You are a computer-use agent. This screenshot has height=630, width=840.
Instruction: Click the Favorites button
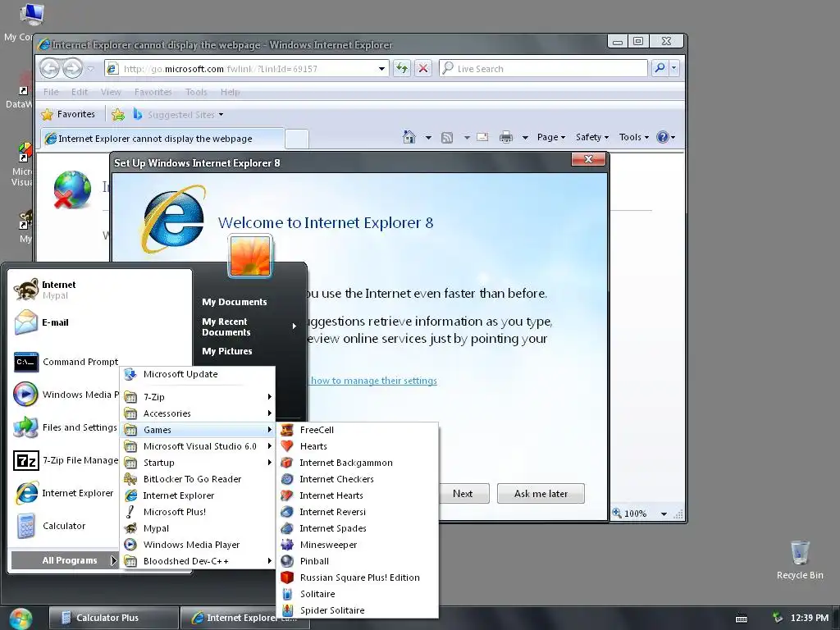pos(69,114)
